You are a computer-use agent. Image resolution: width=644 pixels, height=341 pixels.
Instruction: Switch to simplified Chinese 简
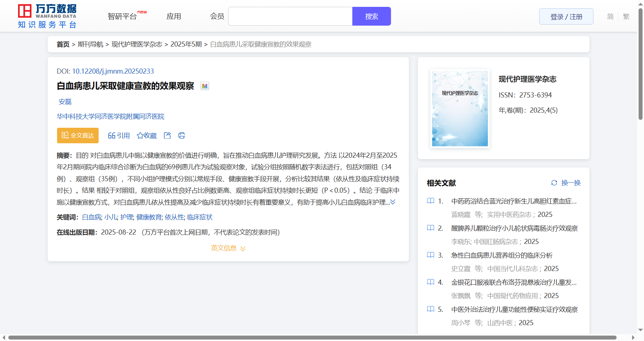pyautogui.click(x=610, y=17)
